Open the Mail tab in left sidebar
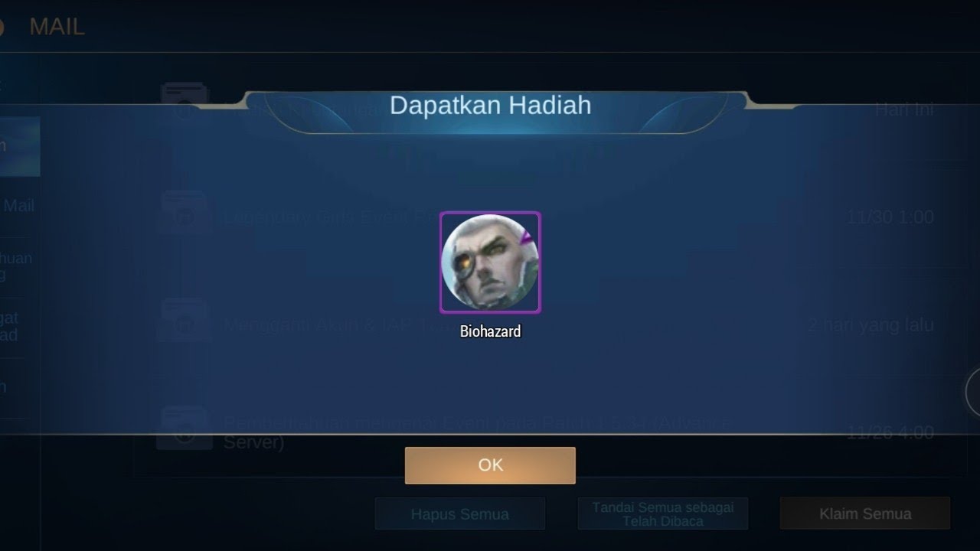 click(19, 206)
